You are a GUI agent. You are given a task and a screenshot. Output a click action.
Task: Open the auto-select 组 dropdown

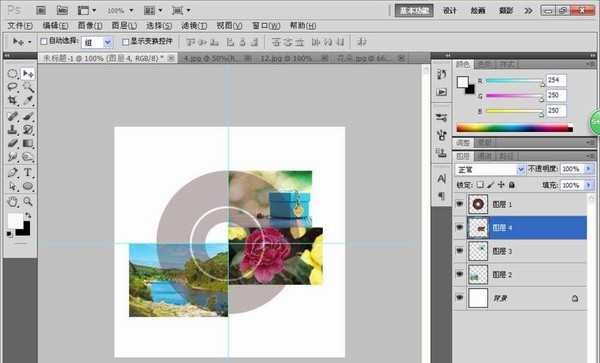(97, 42)
